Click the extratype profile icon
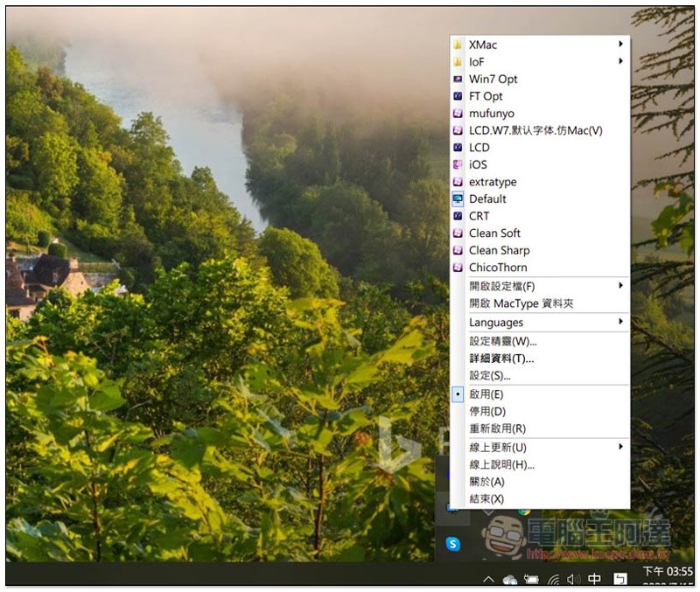This screenshot has width=700, height=592. (x=458, y=182)
